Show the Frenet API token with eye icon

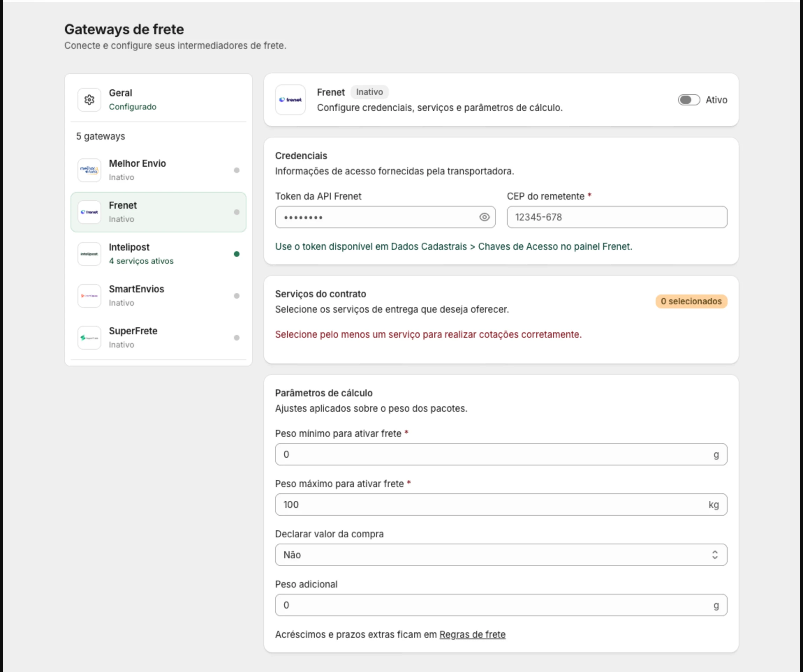coord(484,217)
